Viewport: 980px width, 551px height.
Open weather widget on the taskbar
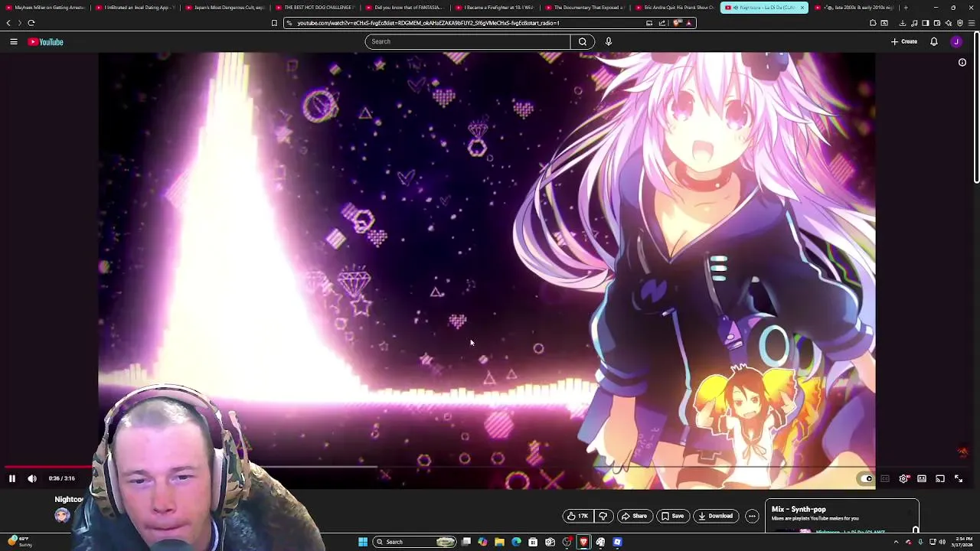[18, 542]
